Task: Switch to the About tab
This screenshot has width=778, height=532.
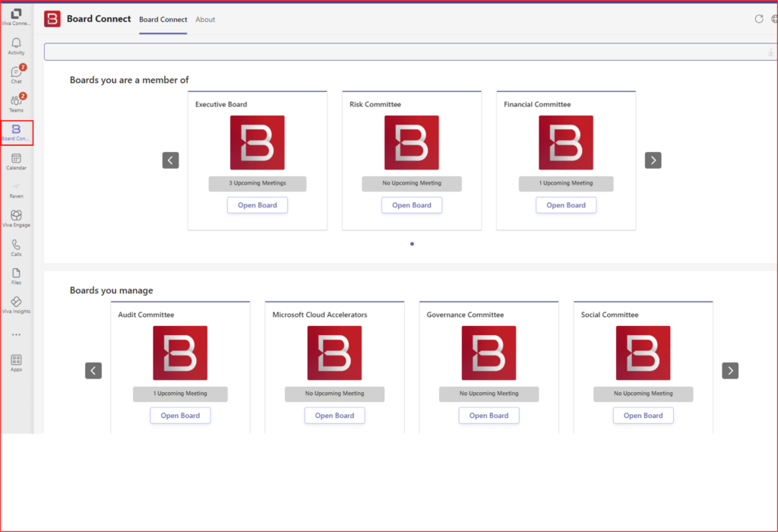Action: coord(205,20)
